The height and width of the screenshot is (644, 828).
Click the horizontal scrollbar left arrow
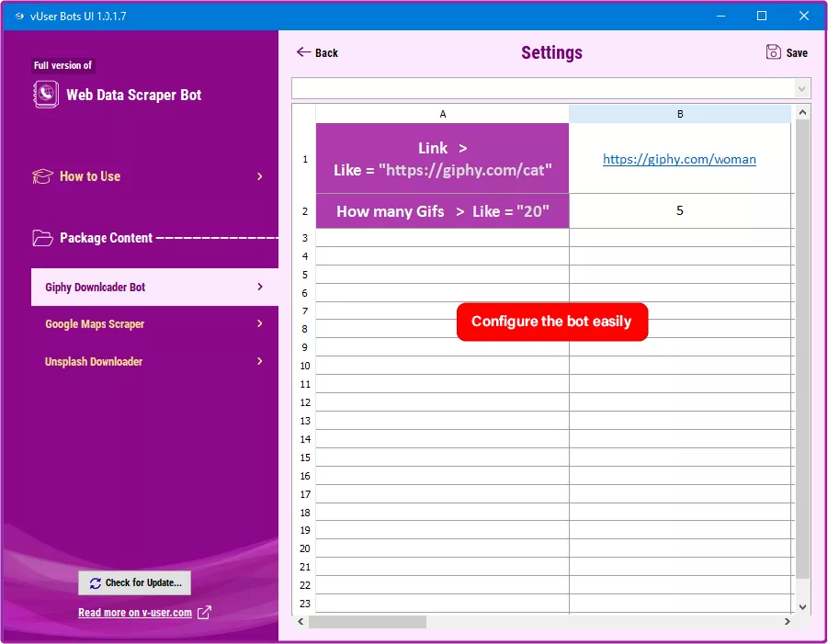click(x=301, y=622)
